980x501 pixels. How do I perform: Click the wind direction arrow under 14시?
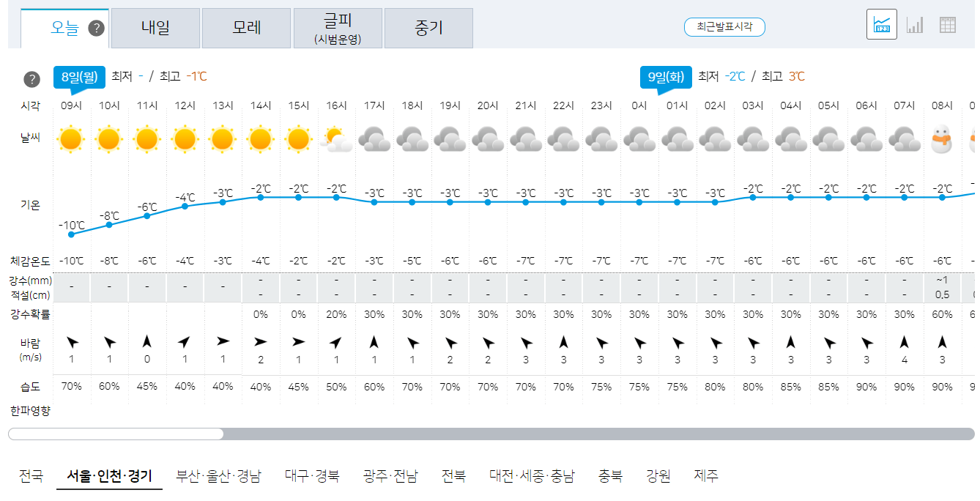[260, 341]
